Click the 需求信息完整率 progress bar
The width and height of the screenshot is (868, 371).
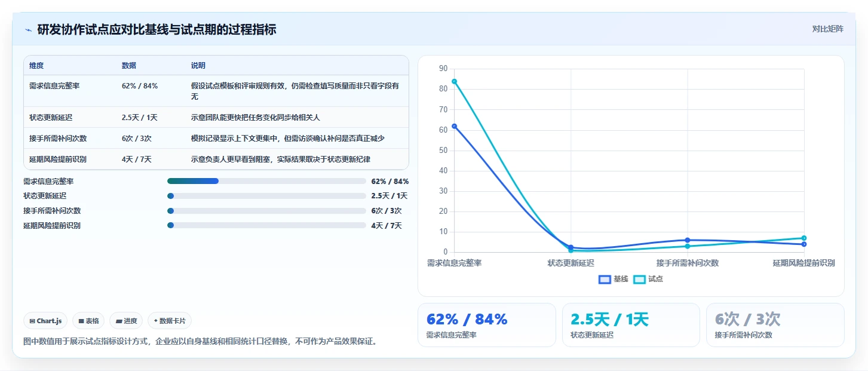click(x=266, y=181)
